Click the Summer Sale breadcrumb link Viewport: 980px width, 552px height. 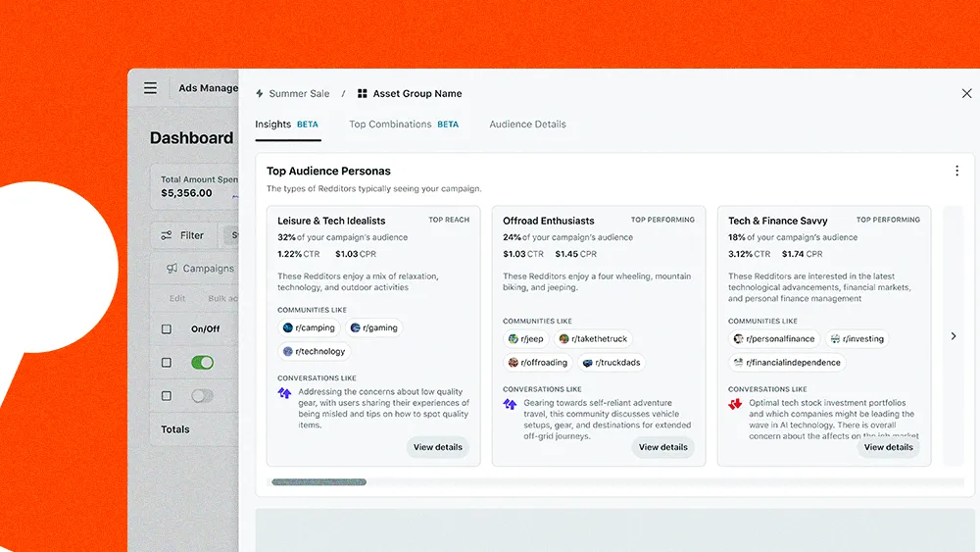[x=299, y=94]
